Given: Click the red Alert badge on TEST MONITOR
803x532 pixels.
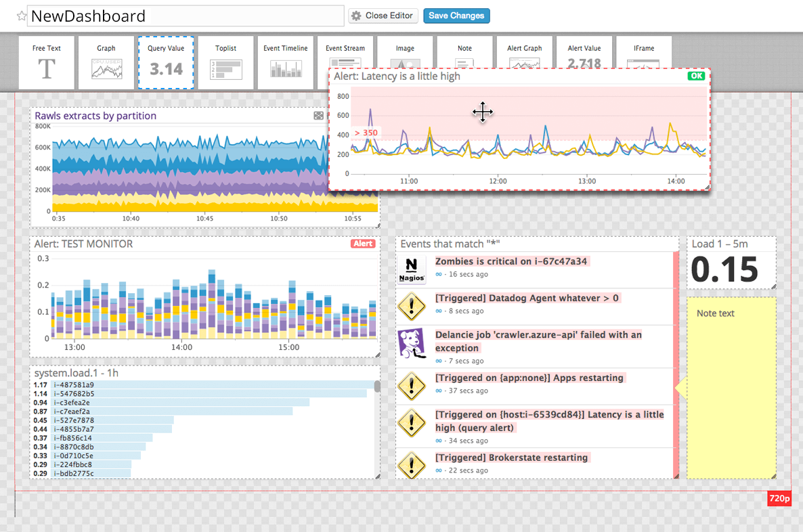Looking at the screenshot, I should pyautogui.click(x=363, y=244).
